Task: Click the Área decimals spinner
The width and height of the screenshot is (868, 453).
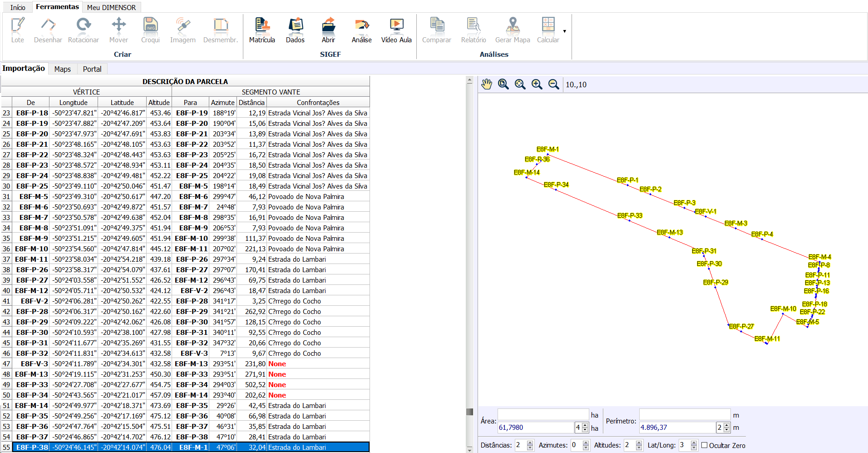Action: tap(585, 428)
